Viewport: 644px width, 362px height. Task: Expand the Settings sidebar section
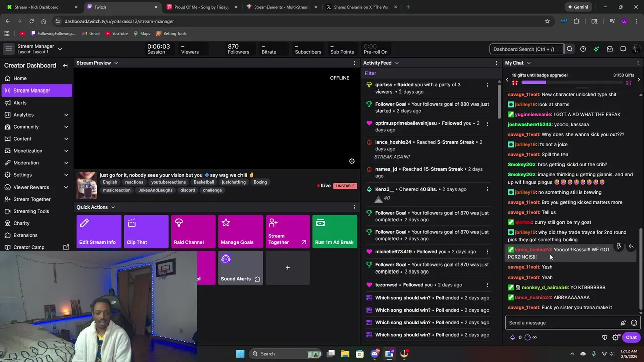point(66,175)
